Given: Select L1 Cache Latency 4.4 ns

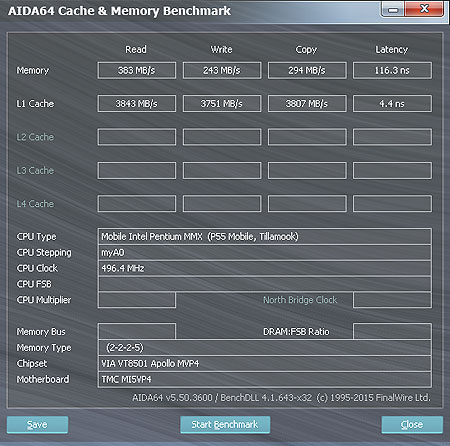Looking at the screenshot, I should [x=392, y=104].
